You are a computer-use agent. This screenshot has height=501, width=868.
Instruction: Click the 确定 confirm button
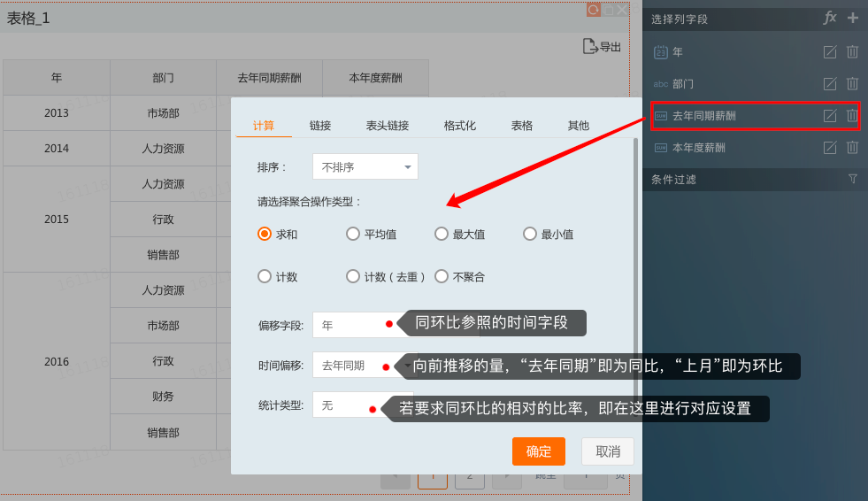tap(539, 451)
